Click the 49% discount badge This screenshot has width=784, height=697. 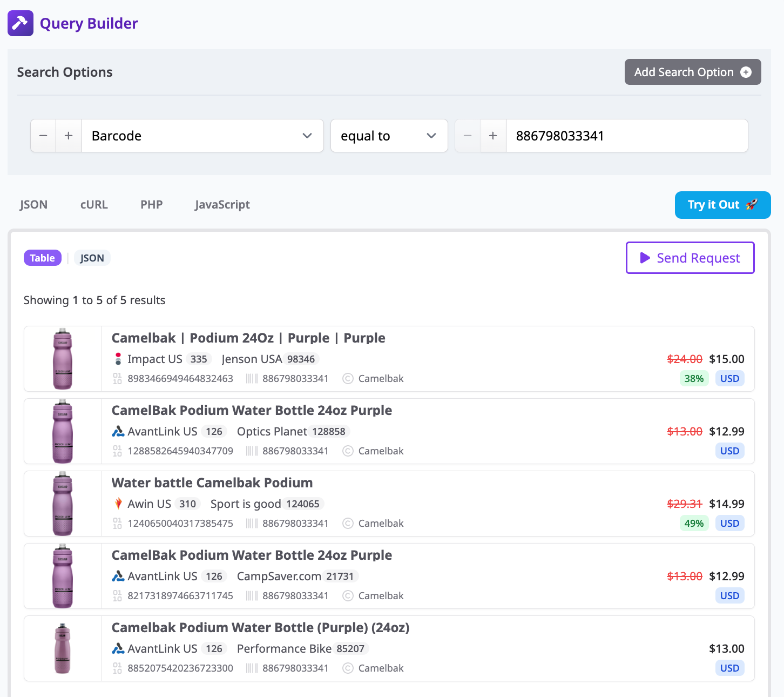pos(694,523)
